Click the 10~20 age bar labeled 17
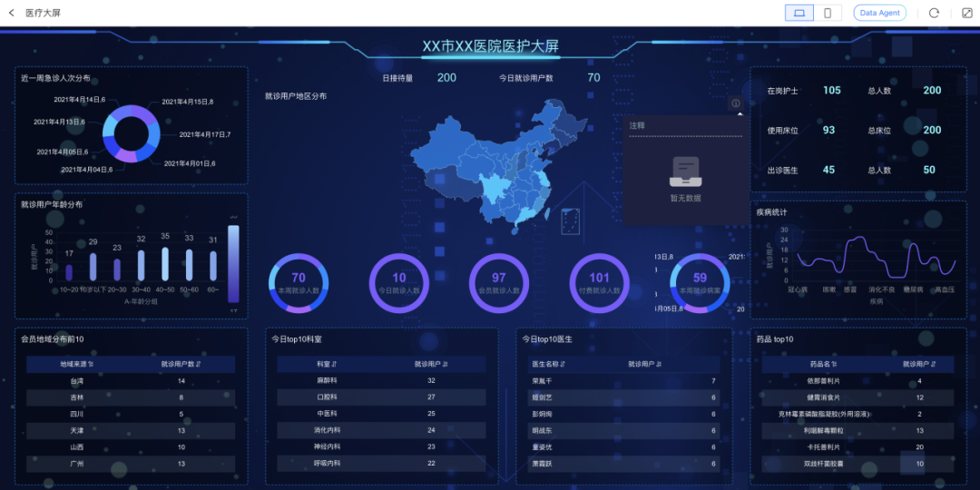Image resolution: width=980 pixels, height=490 pixels. click(69, 272)
